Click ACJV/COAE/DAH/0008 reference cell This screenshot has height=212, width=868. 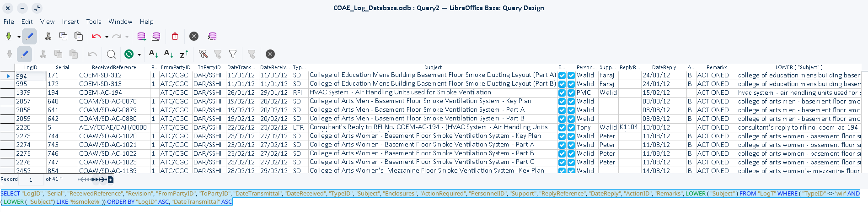(x=114, y=128)
